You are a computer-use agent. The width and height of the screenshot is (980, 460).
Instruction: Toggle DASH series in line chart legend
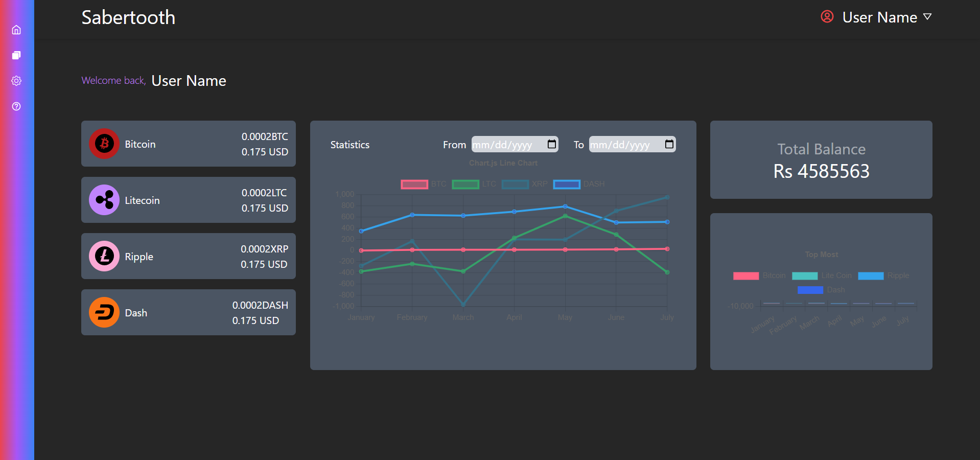tap(579, 184)
